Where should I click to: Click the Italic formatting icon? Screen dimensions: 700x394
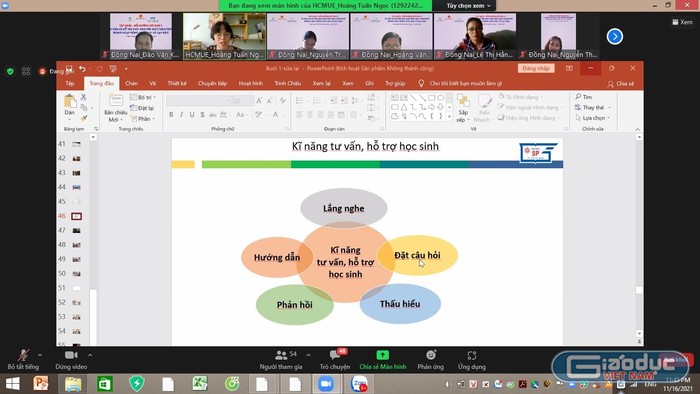click(181, 115)
